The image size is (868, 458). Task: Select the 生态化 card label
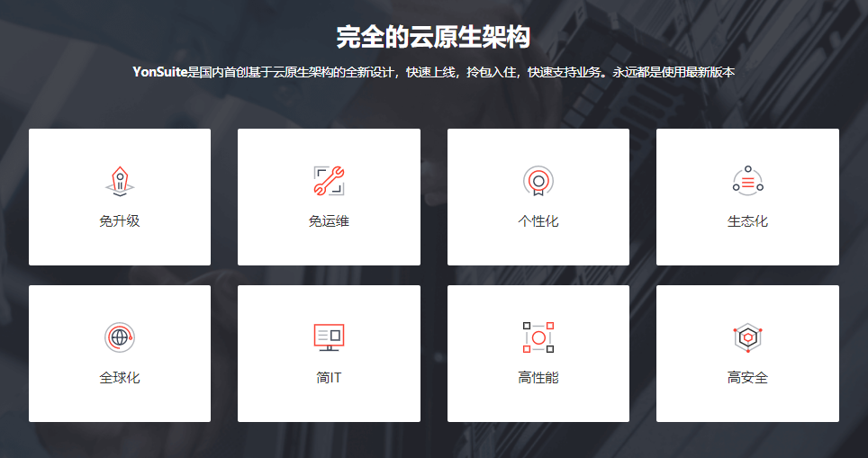pos(747,221)
